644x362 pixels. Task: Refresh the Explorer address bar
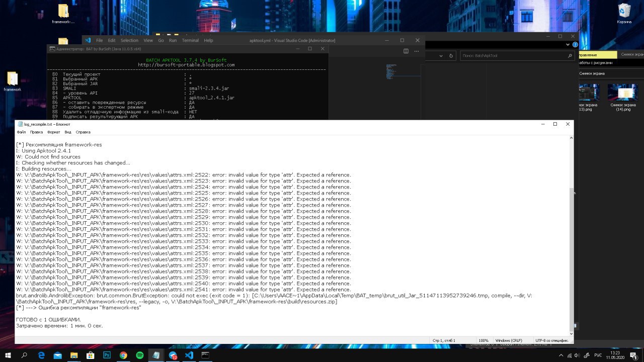pyautogui.click(x=451, y=56)
